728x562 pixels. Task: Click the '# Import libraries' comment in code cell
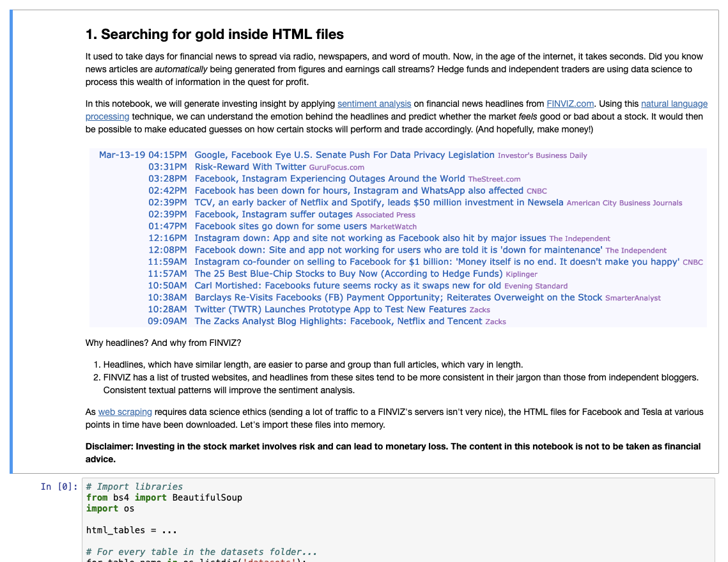pos(135,487)
